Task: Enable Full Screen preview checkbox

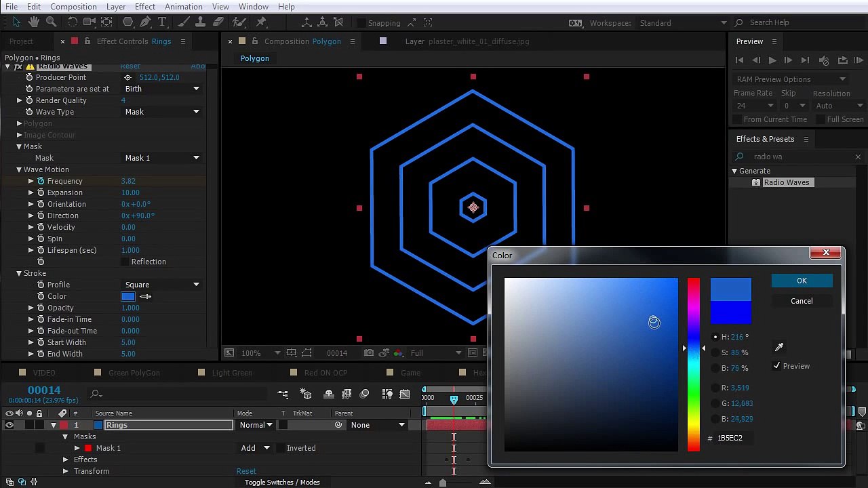Action: [x=821, y=119]
